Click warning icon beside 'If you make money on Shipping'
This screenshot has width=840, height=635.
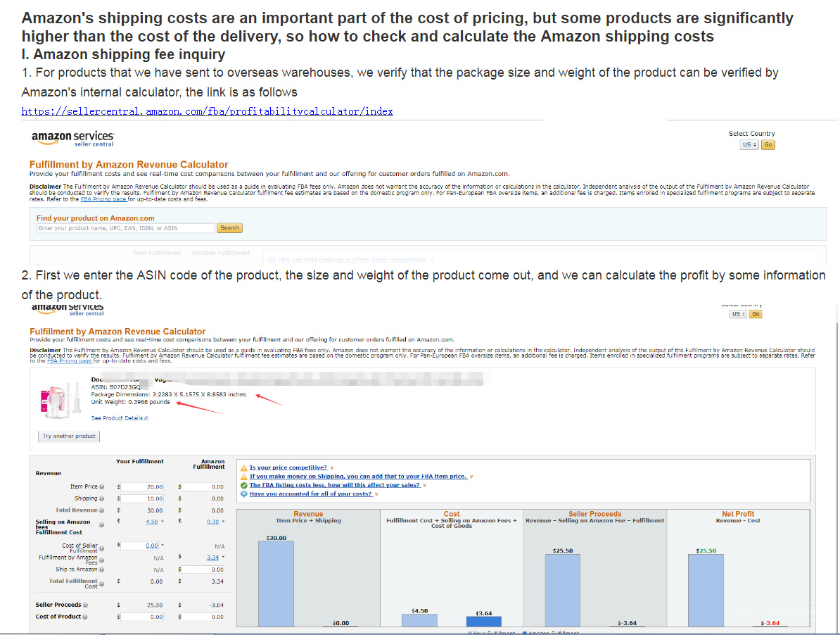243,477
